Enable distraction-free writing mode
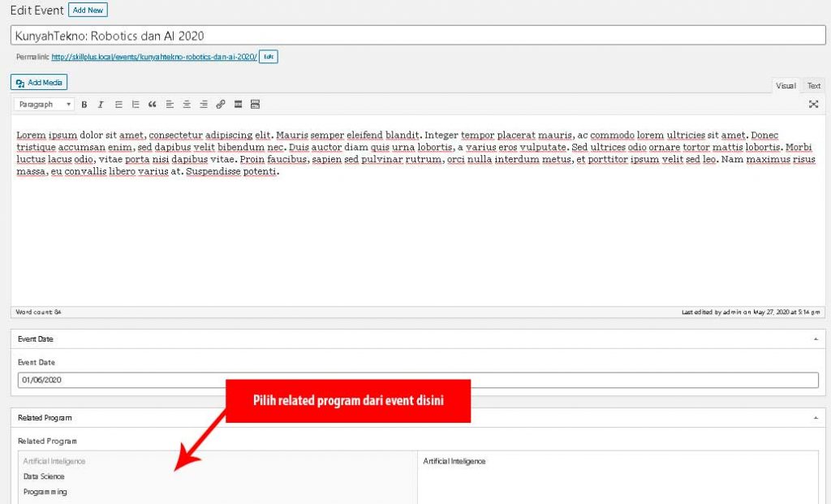This screenshot has width=831, height=504. (813, 105)
